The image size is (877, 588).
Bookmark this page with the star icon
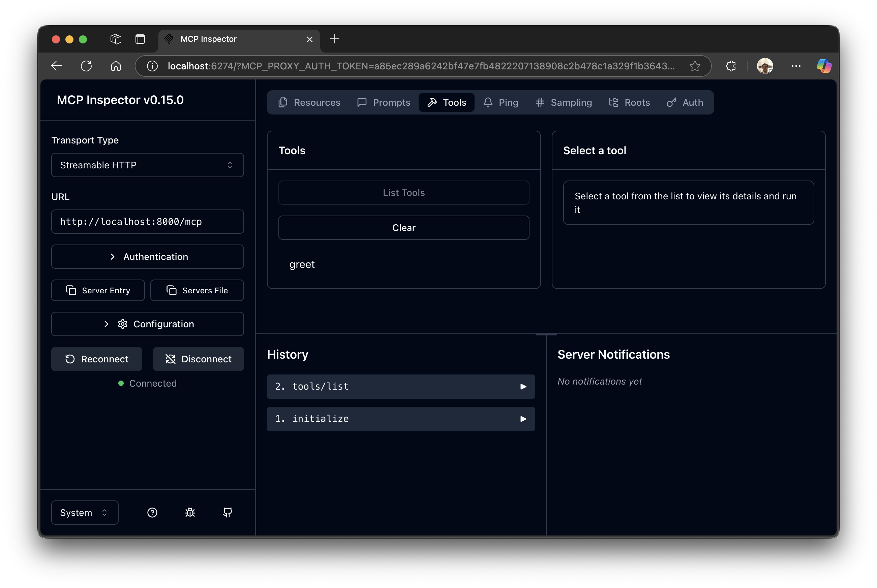[x=695, y=66]
